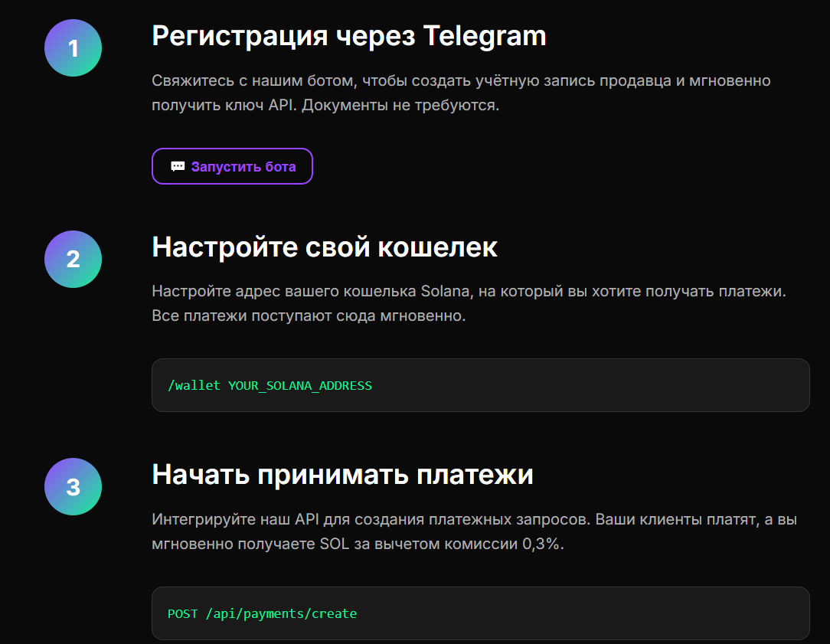This screenshot has width=830, height=644.
Task: Click the gradient circle next to Telegram registration step
Action: (x=73, y=47)
